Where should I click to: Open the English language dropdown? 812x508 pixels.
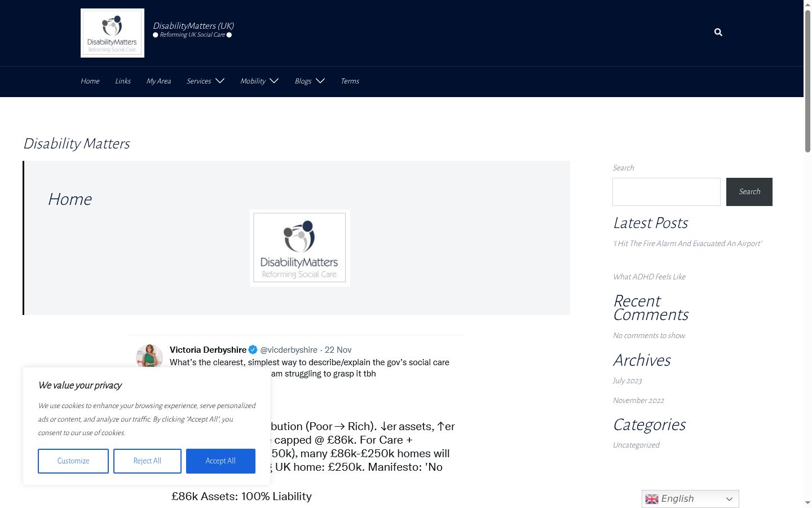pos(690,499)
